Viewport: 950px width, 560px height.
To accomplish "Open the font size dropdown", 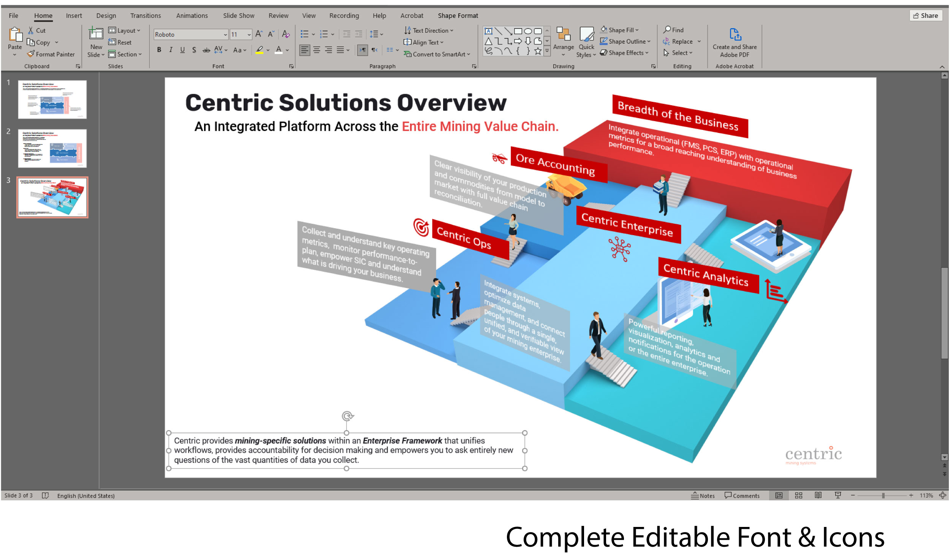I will (249, 35).
